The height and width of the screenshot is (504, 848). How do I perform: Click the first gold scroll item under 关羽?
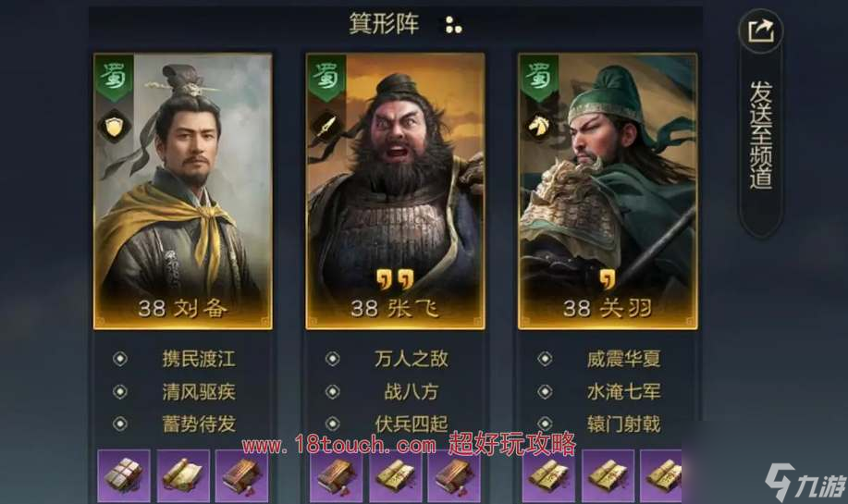549,475
